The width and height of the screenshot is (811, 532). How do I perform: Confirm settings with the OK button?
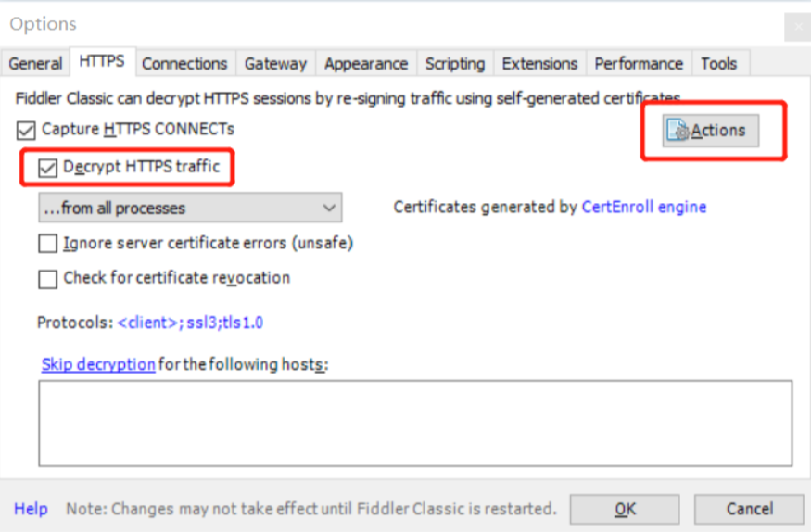coord(625,509)
